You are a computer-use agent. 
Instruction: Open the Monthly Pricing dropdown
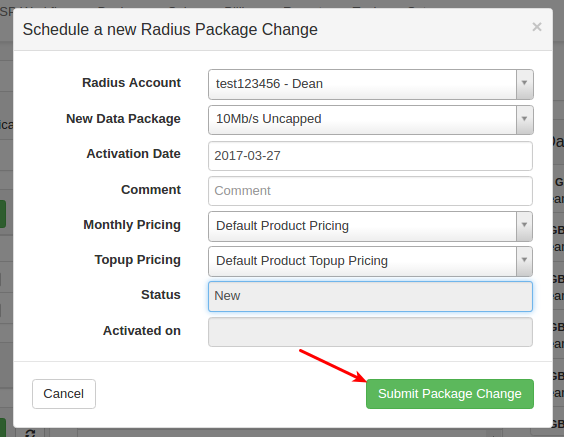pyautogui.click(x=370, y=226)
